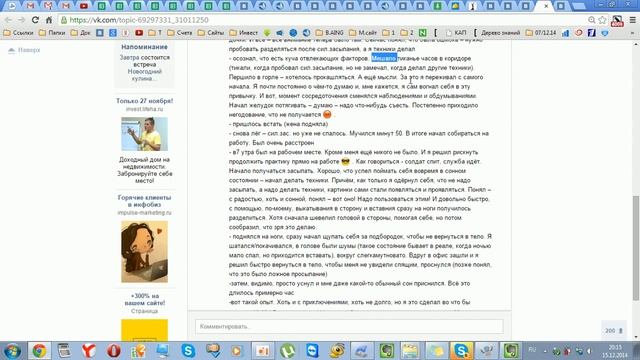The height and width of the screenshot is (360, 640).
Task: Focus the vk.com address bar
Action: pos(322,20)
